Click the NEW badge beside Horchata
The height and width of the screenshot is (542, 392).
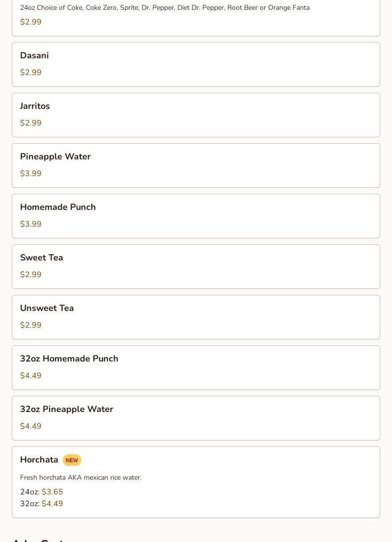(72, 460)
